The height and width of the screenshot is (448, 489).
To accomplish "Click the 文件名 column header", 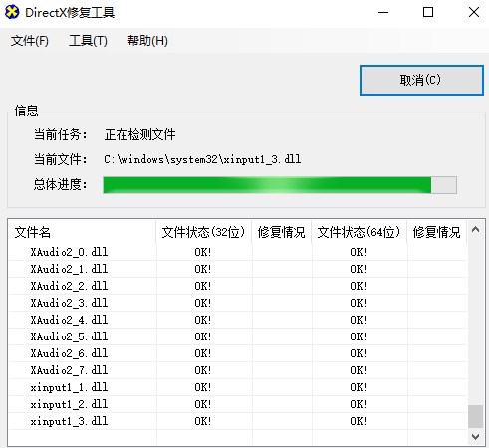I will click(x=83, y=232).
